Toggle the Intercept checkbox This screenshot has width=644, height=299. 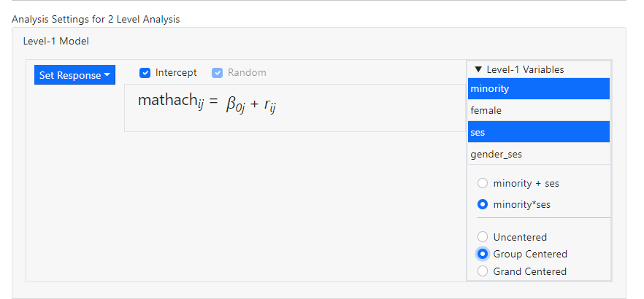tap(145, 73)
